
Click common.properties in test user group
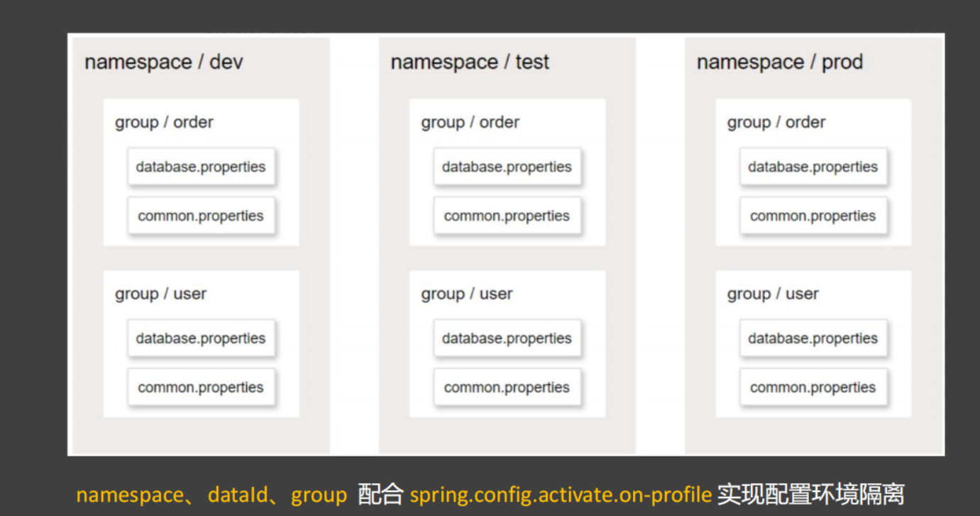(x=507, y=388)
